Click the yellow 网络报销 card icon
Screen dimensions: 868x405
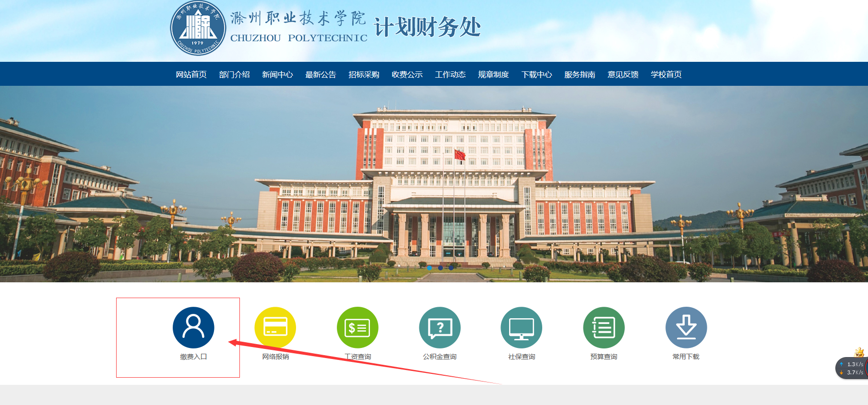(x=275, y=327)
